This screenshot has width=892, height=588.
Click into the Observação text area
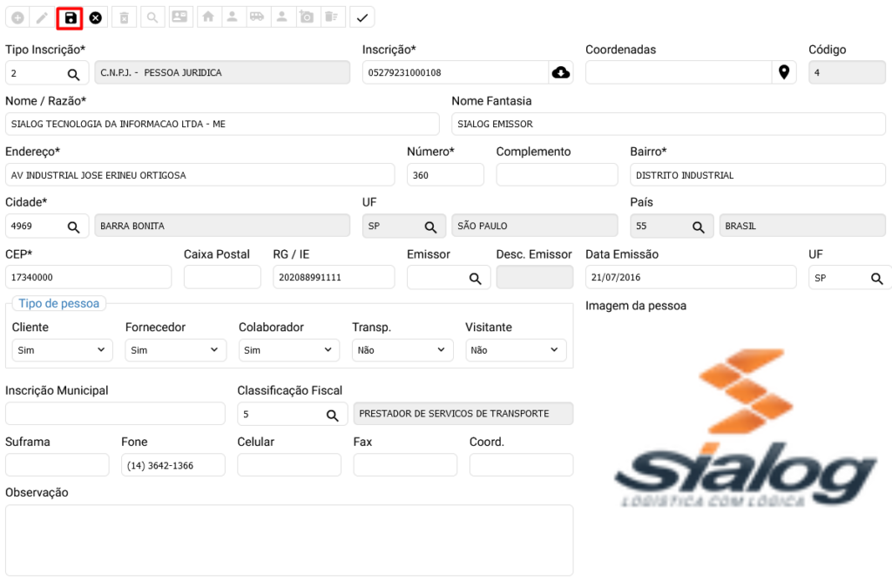[288, 539]
